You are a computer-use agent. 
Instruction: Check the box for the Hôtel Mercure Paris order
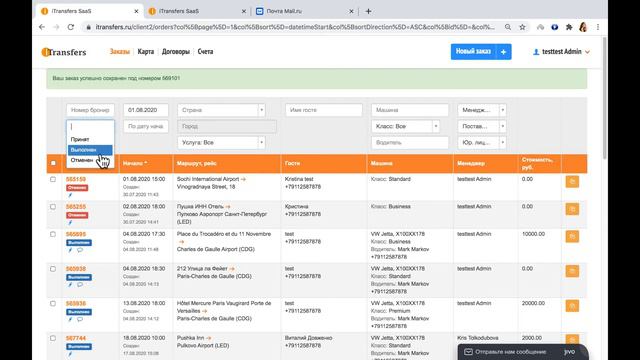(53, 303)
